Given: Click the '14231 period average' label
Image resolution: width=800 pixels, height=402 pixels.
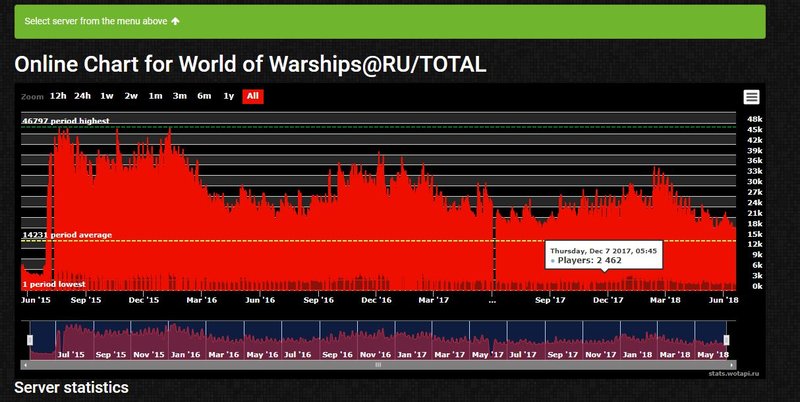Looking at the screenshot, I should point(67,235).
